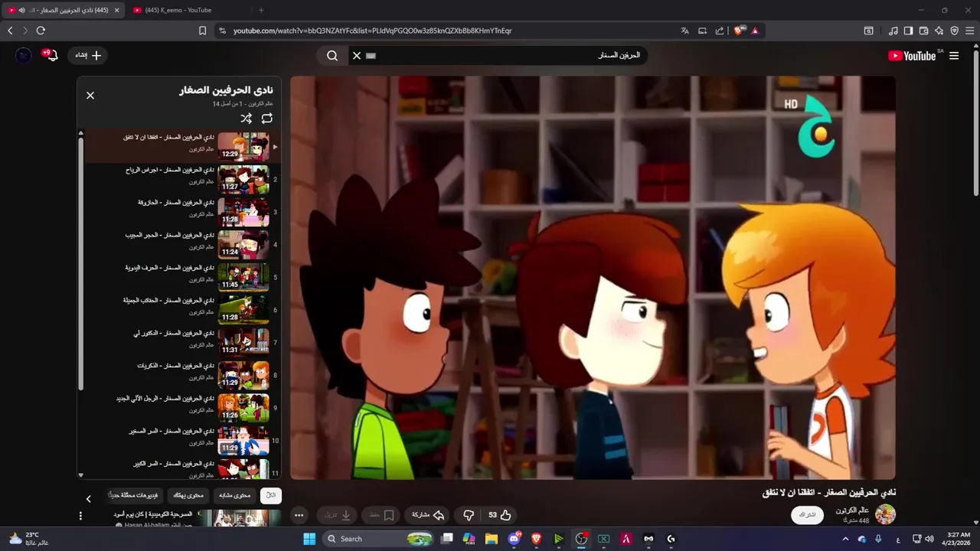Click the download (تنزيل) button
This screenshot has width=980, height=551.
click(x=338, y=515)
